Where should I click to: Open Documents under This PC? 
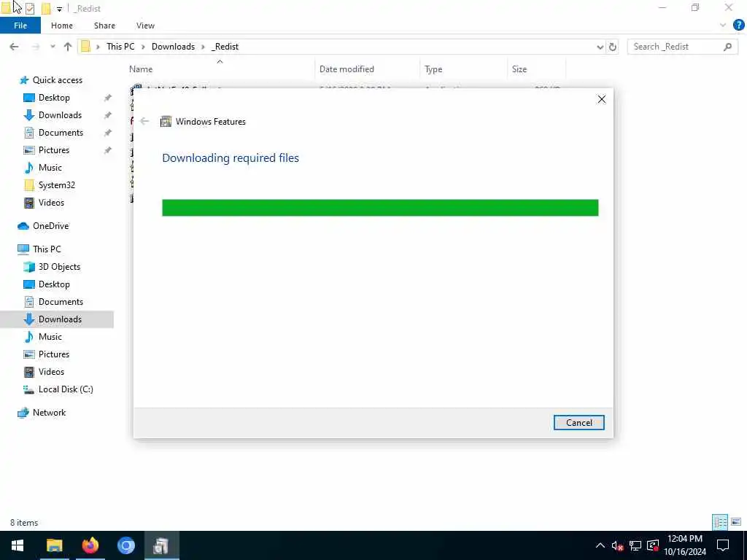61,302
